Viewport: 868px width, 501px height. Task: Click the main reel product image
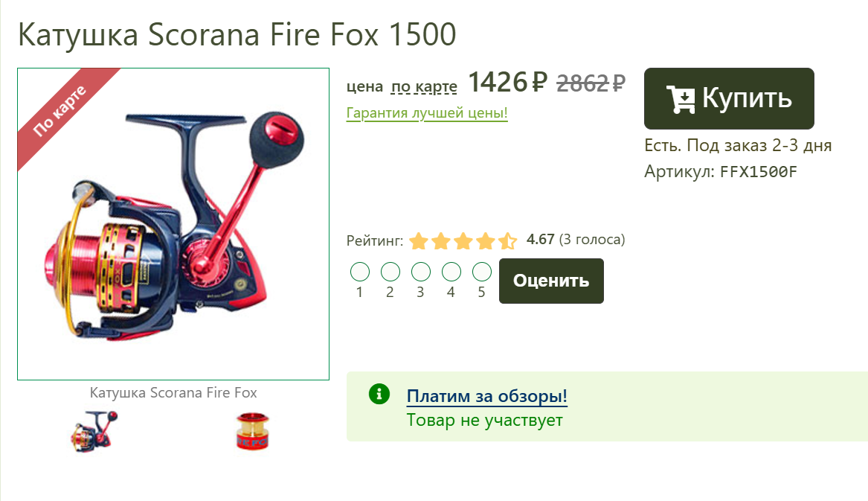pos(173,224)
